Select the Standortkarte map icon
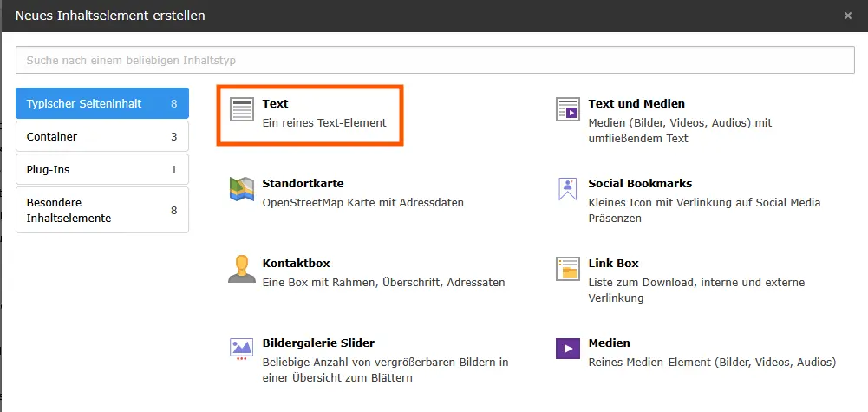 click(x=242, y=189)
